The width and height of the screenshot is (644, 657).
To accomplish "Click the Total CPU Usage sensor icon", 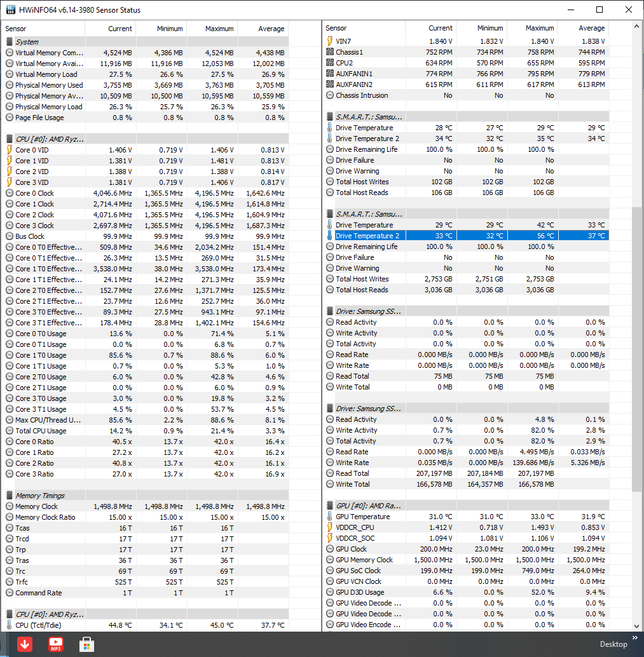I will click(x=10, y=431).
